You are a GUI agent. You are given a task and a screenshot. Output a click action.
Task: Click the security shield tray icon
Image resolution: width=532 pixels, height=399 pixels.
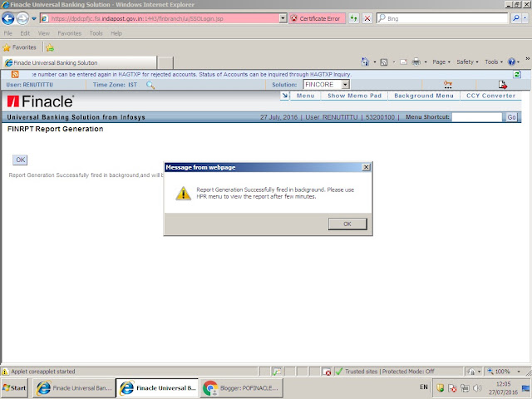point(440,388)
